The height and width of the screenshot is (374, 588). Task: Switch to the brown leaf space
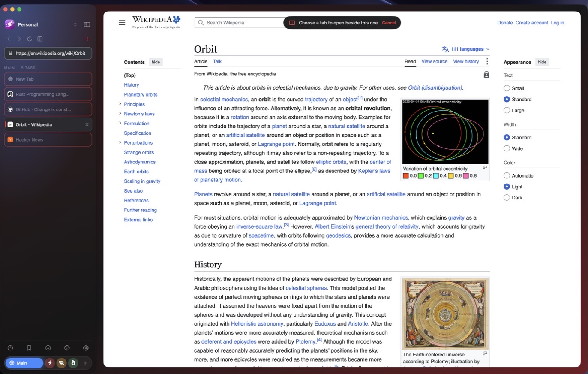tap(61, 363)
